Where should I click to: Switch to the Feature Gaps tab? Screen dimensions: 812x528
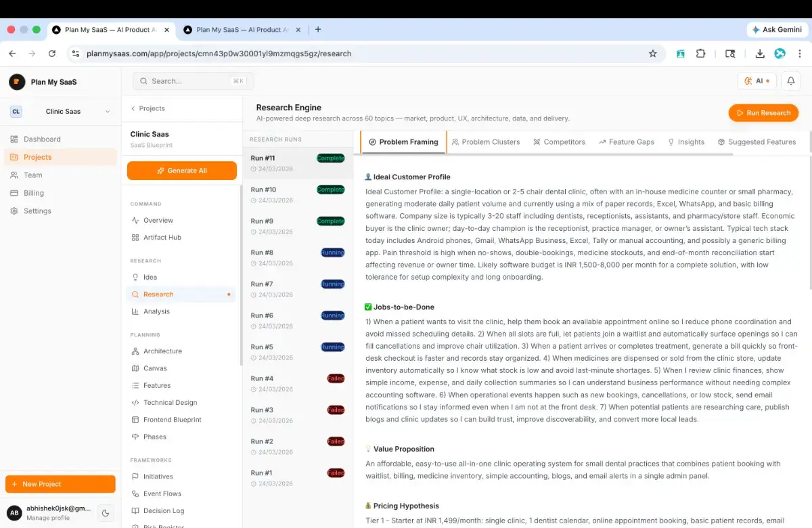626,142
